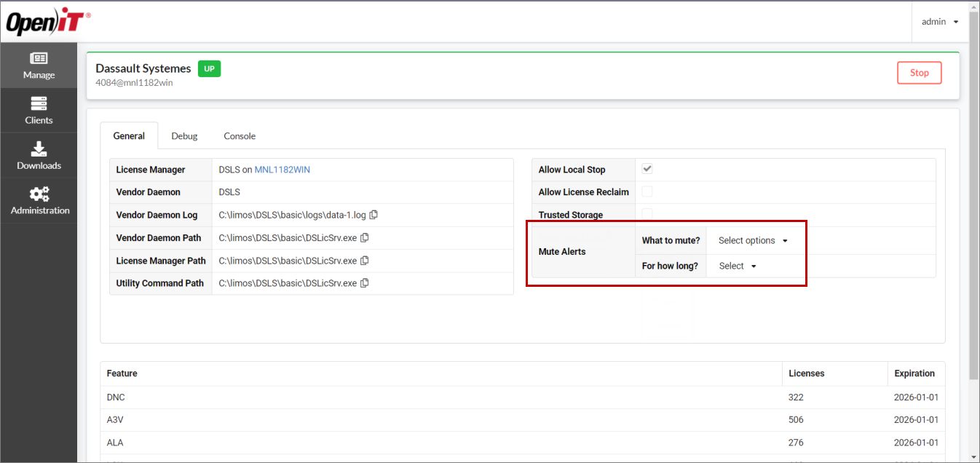Click the 322 licenses value

(x=796, y=397)
